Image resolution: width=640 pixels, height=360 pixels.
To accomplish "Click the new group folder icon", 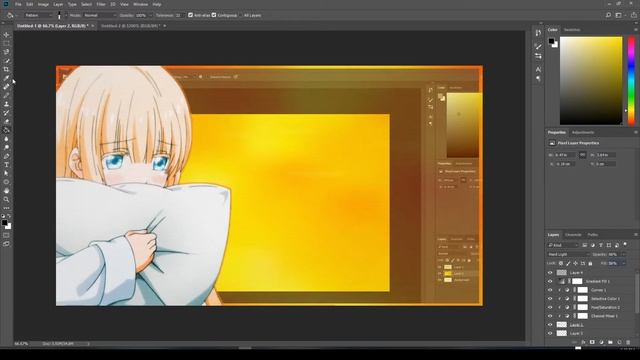I will pos(610,342).
